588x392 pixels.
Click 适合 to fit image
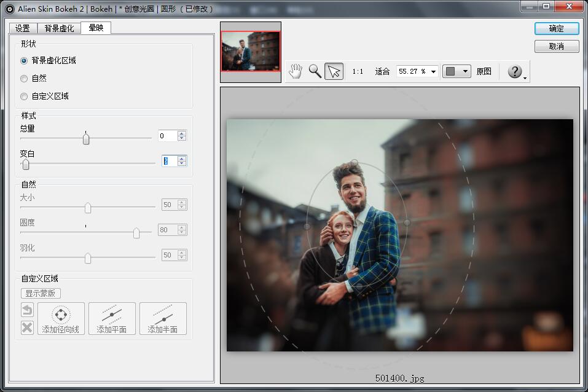coord(382,71)
